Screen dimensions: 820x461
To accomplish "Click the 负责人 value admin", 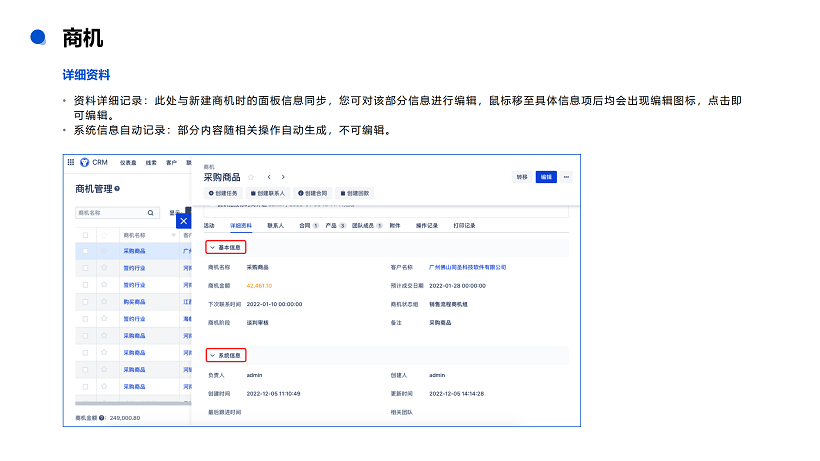I will [254, 375].
